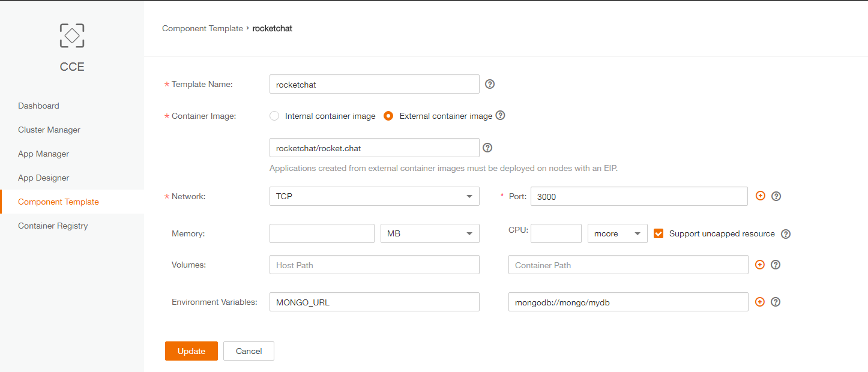The image size is (868, 372).
Task: Open help icon next to External container image
Action: point(500,115)
